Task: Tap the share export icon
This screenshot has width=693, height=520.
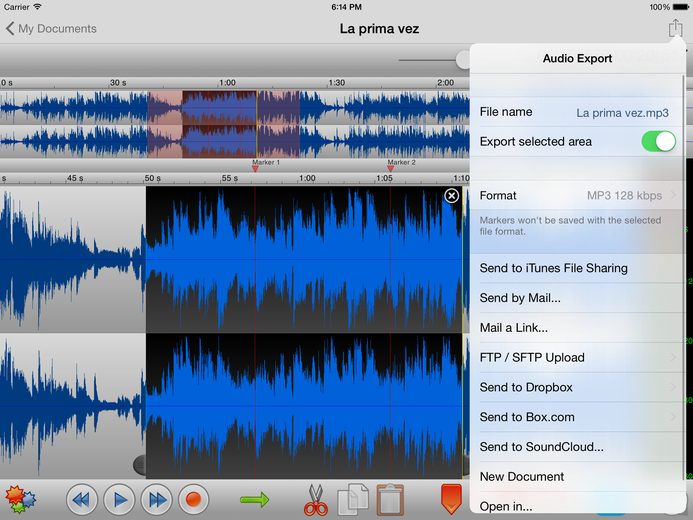Action: point(675,28)
